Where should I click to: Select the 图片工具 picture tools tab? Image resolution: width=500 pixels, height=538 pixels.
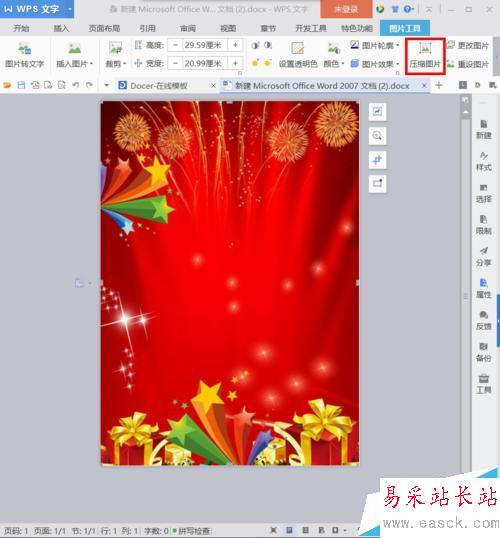tap(405, 28)
